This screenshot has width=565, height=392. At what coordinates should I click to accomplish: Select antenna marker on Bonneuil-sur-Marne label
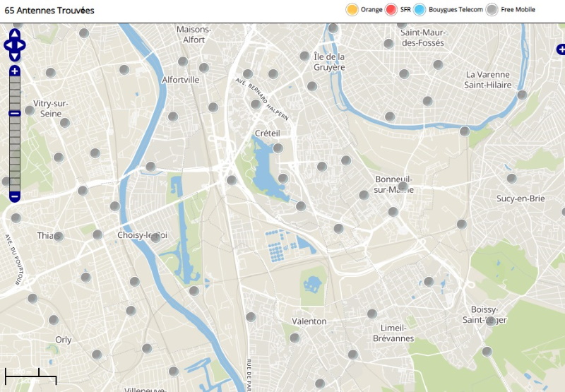pos(403,187)
